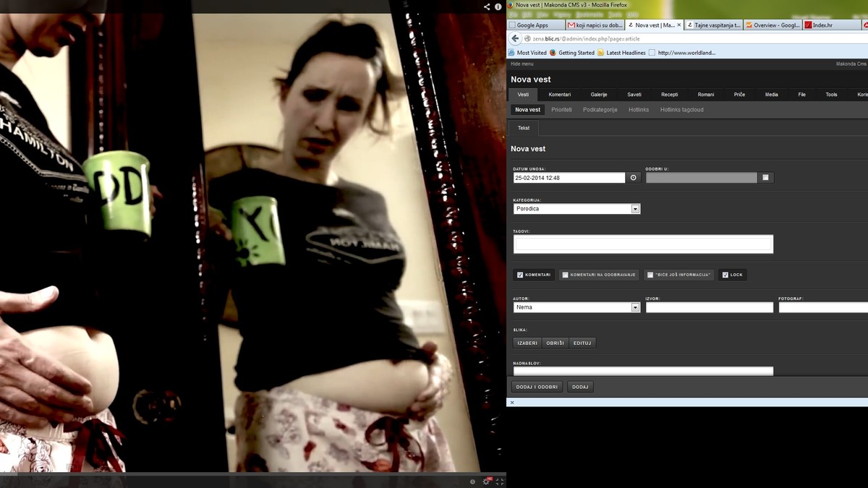
Task: Open the Prioriteti sub-tab
Action: [561, 110]
